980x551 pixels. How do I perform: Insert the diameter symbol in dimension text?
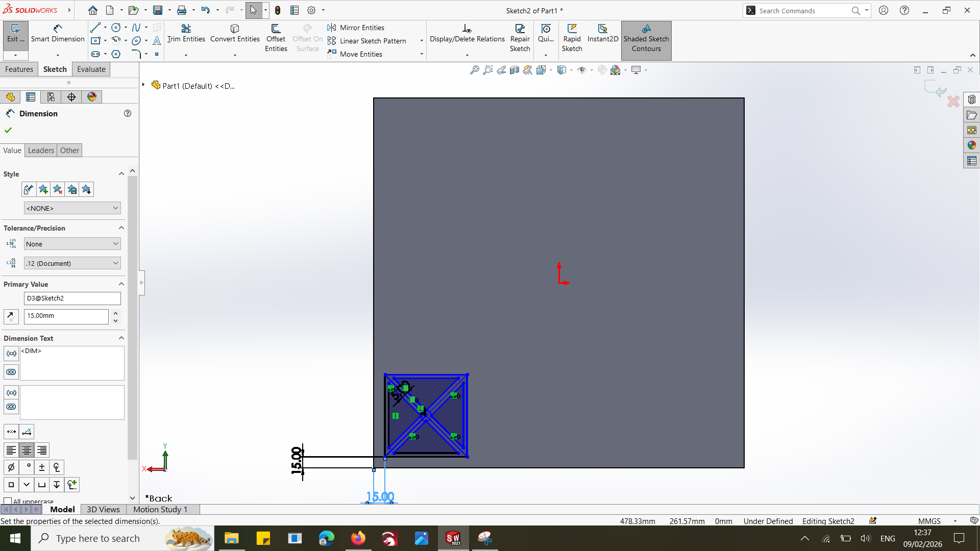(x=11, y=467)
